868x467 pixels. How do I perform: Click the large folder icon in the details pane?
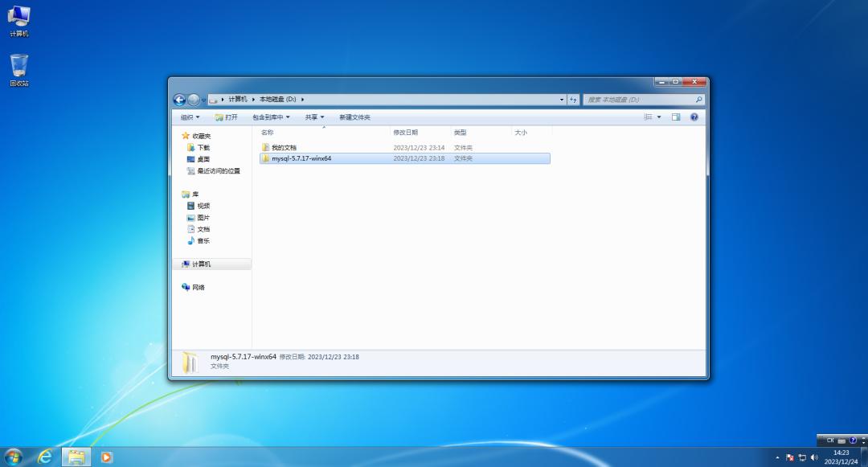(x=190, y=363)
